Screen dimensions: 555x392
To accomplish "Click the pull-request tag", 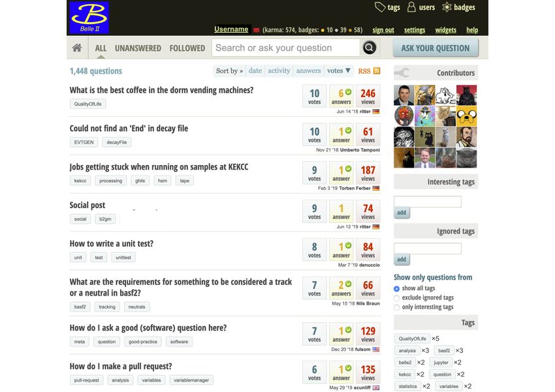I will pos(87,380).
